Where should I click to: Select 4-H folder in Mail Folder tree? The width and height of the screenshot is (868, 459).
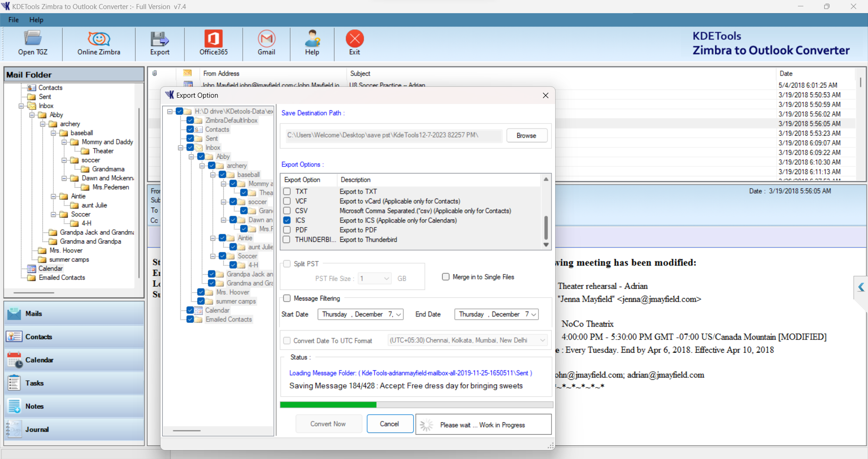click(x=86, y=223)
